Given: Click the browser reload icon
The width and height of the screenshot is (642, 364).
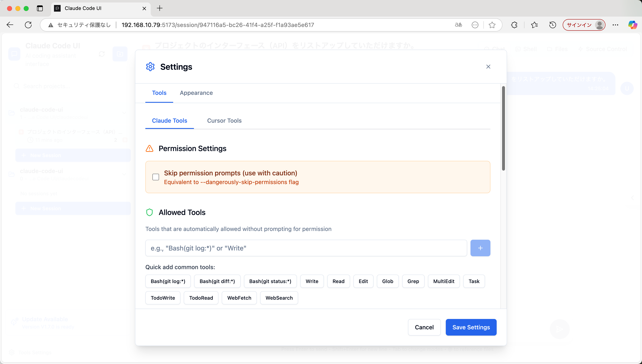Looking at the screenshot, I should click(28, 25).
